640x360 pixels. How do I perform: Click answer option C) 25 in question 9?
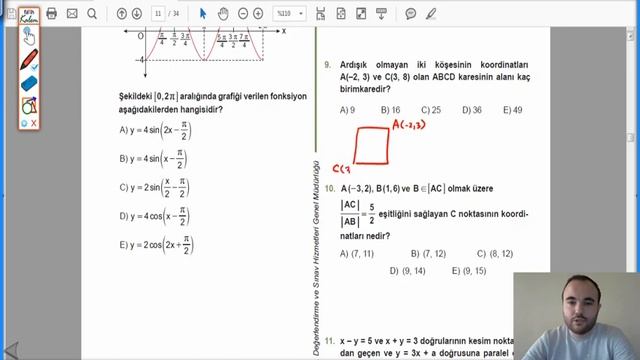coord(431,110)
